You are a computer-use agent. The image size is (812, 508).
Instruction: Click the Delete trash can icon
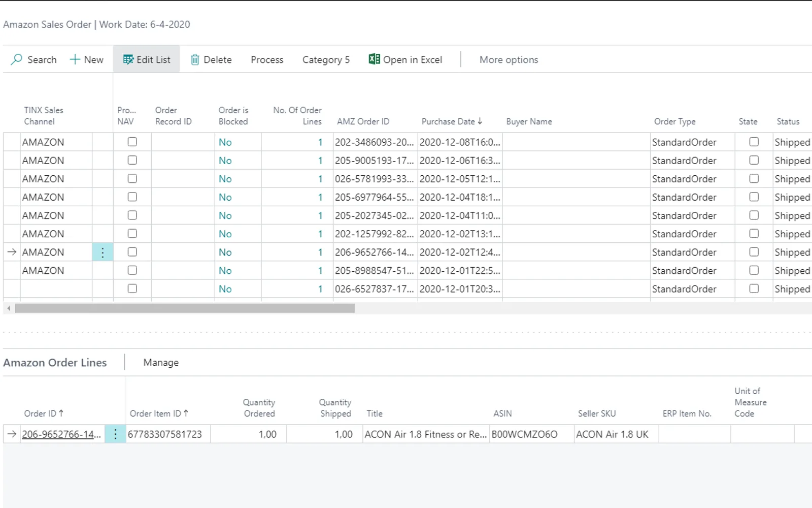pyautogui.click(x=195, y=59)
